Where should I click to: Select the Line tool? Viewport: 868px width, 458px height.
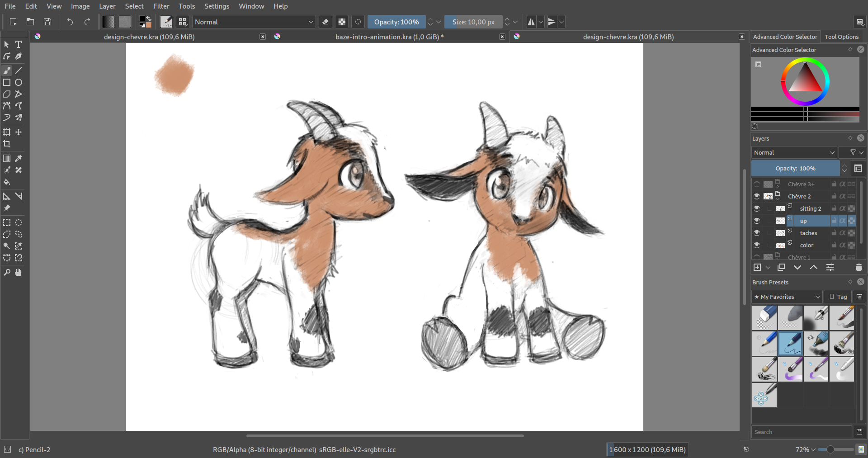click(19, 71)
